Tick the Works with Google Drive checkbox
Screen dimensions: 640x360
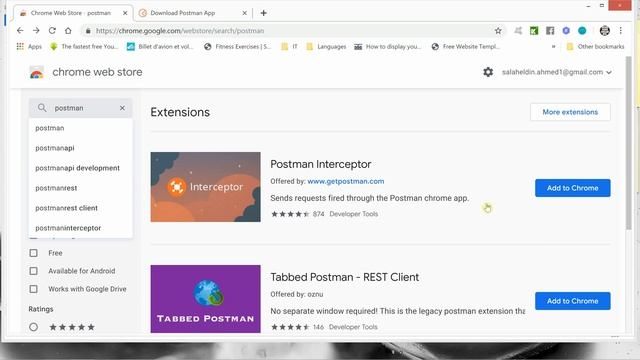click(x=33, y=289)
